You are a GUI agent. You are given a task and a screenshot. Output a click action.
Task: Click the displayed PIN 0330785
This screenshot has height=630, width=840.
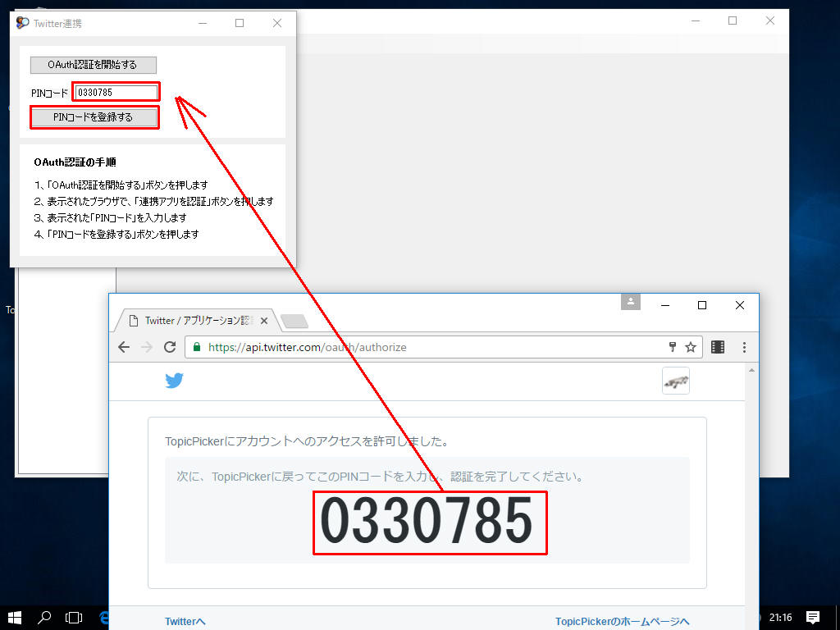click(x=427, y=521)
